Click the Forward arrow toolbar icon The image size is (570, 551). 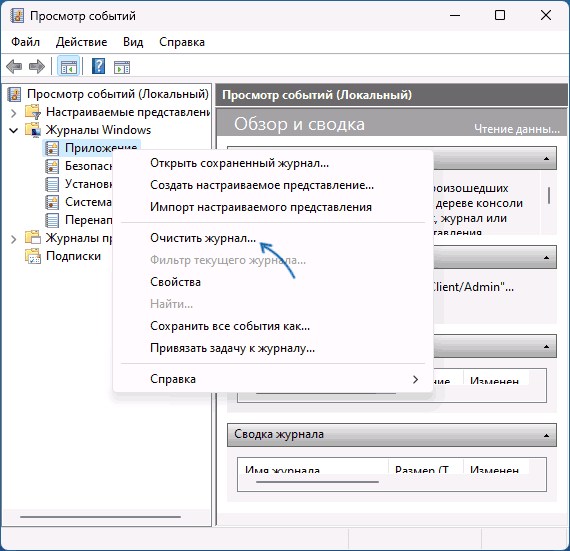coord(37,67)
